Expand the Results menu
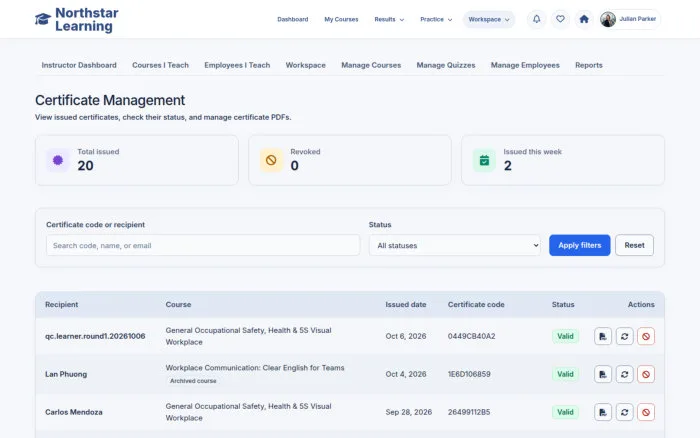700x438 pixels. pyautogui.click(x=389, y=20)
